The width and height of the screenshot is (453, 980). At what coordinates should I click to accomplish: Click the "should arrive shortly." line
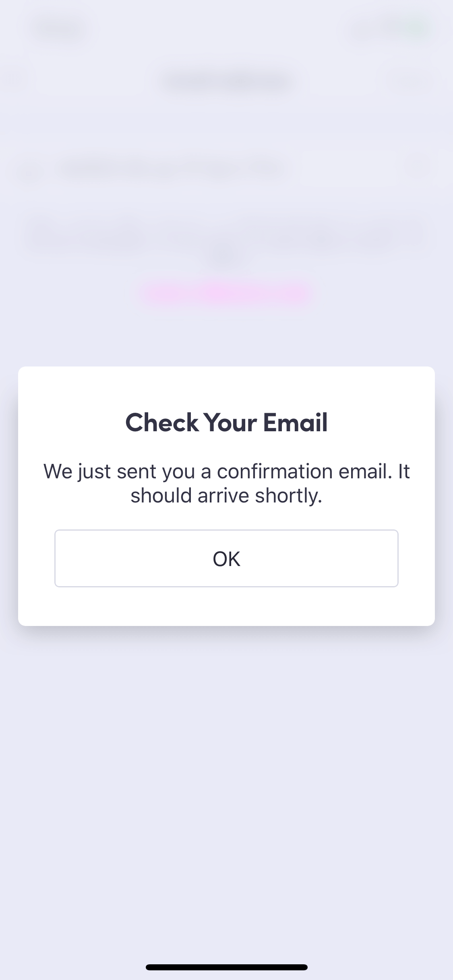226,496
